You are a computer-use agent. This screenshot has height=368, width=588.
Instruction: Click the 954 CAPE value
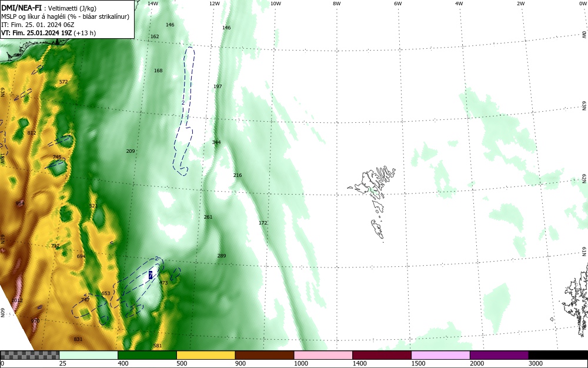20,203
